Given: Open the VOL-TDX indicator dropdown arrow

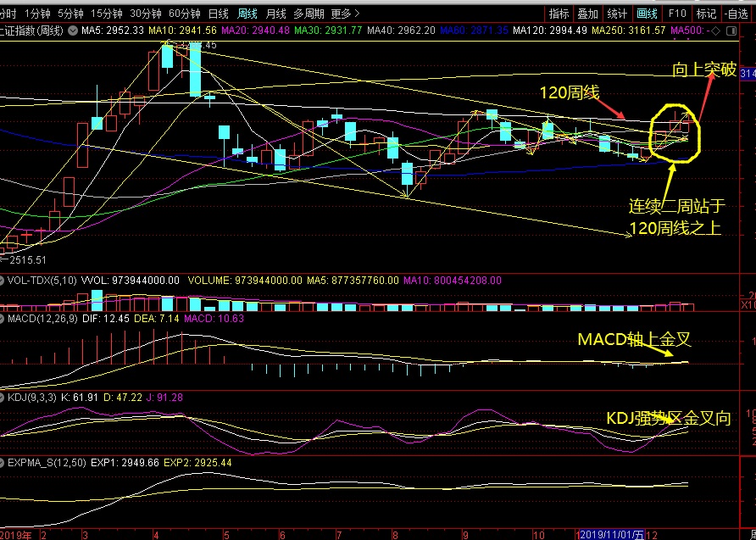Looking at the screenshot, I should click(3, 280).
